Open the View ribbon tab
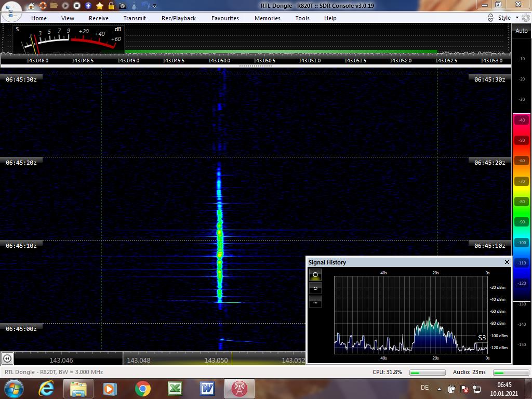 [x=68, y=18]
